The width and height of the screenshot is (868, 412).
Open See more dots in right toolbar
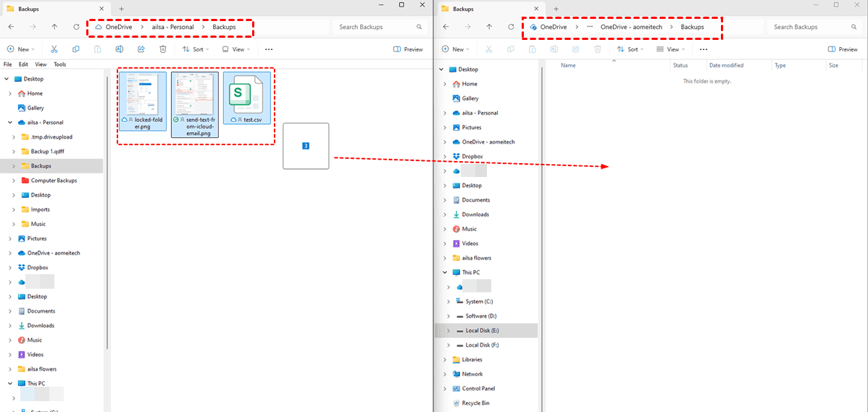coord(704,49)
